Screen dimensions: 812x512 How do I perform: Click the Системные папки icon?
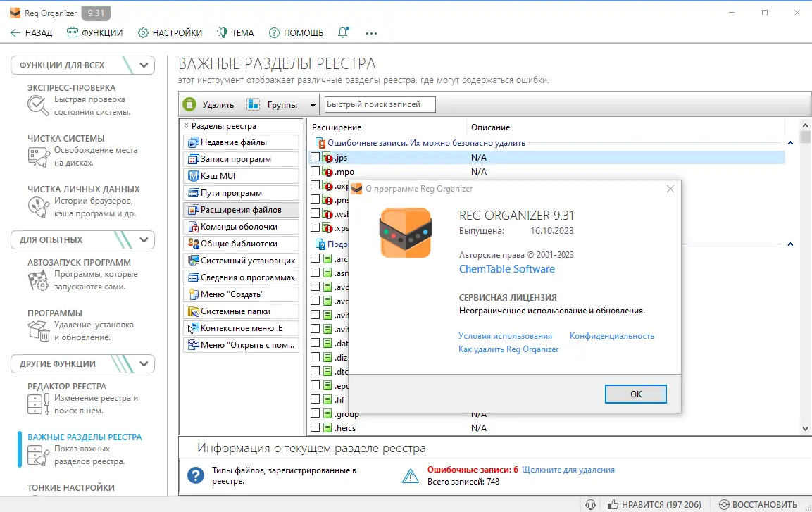click(x=193, y=311)
